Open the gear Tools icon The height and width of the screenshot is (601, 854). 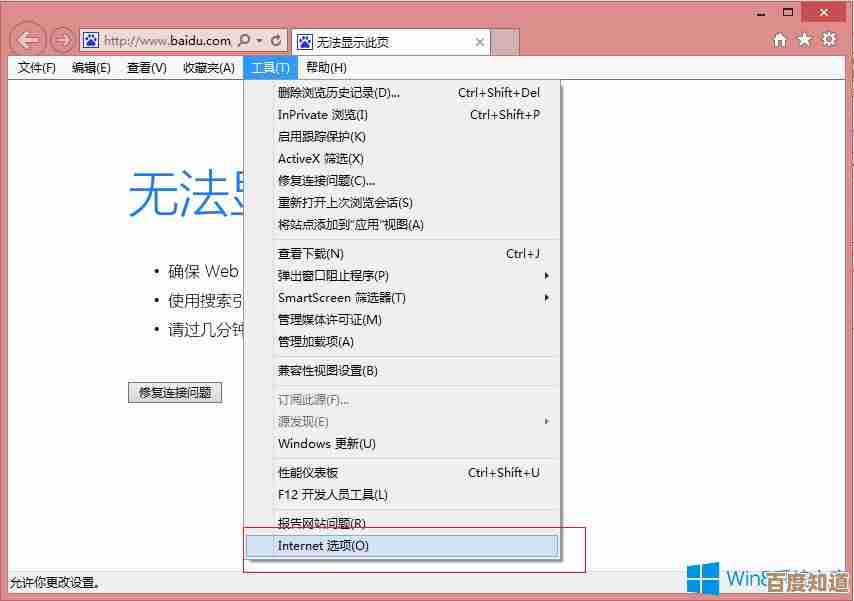click(828, 40)
